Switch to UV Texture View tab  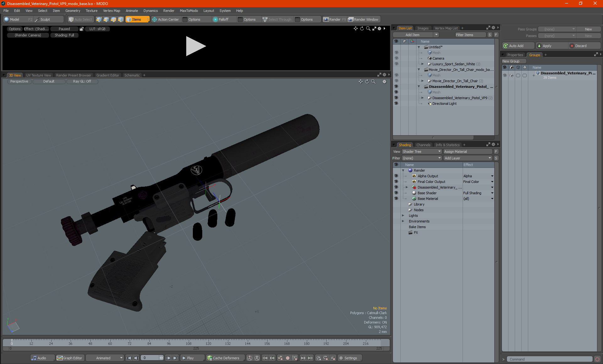38,75
